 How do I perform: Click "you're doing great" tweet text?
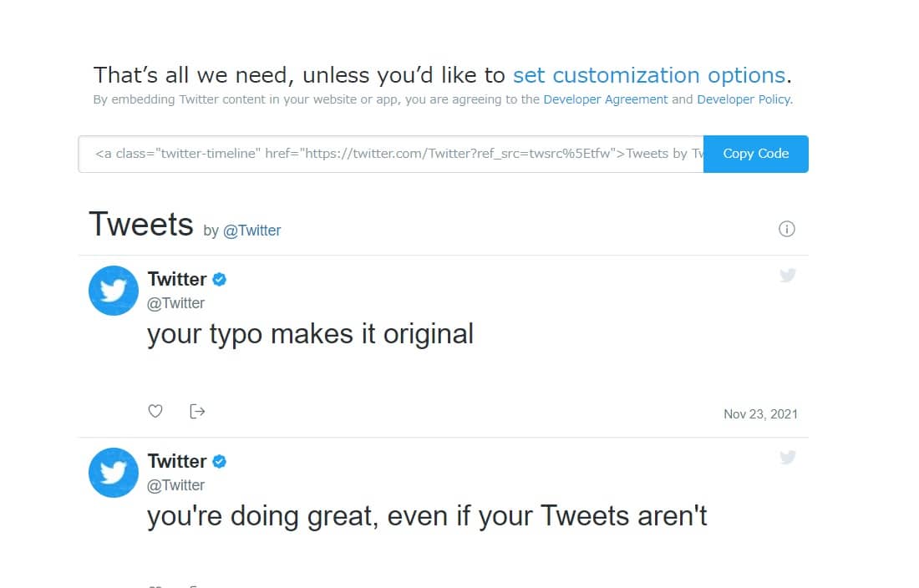tap(426, 516)
